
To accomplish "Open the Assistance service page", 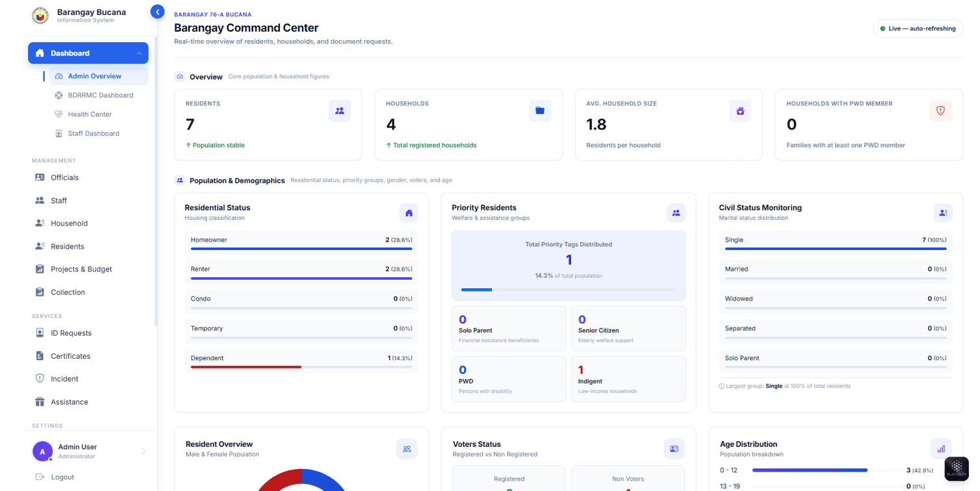I will point(88,402).
